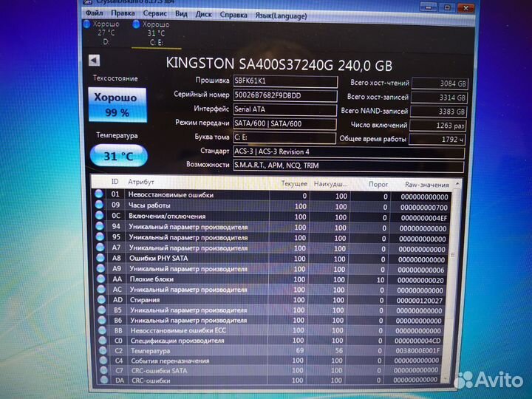Click host reads value 3084 GB
The height and width of the screenshot is (399, 532).
tap(440, 83)
